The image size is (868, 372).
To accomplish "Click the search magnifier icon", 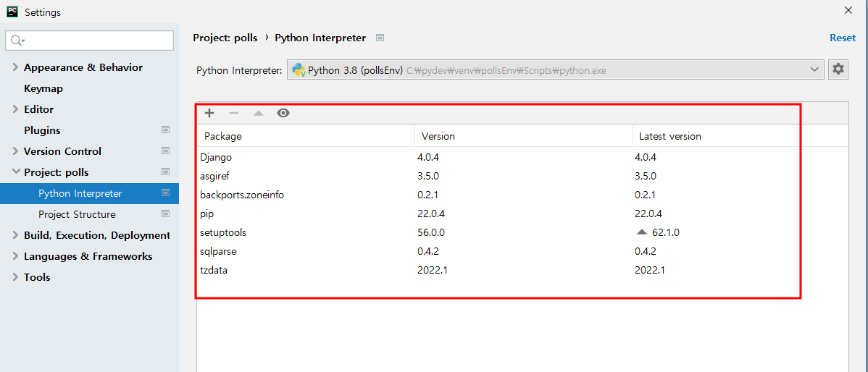I will point(17,41).
